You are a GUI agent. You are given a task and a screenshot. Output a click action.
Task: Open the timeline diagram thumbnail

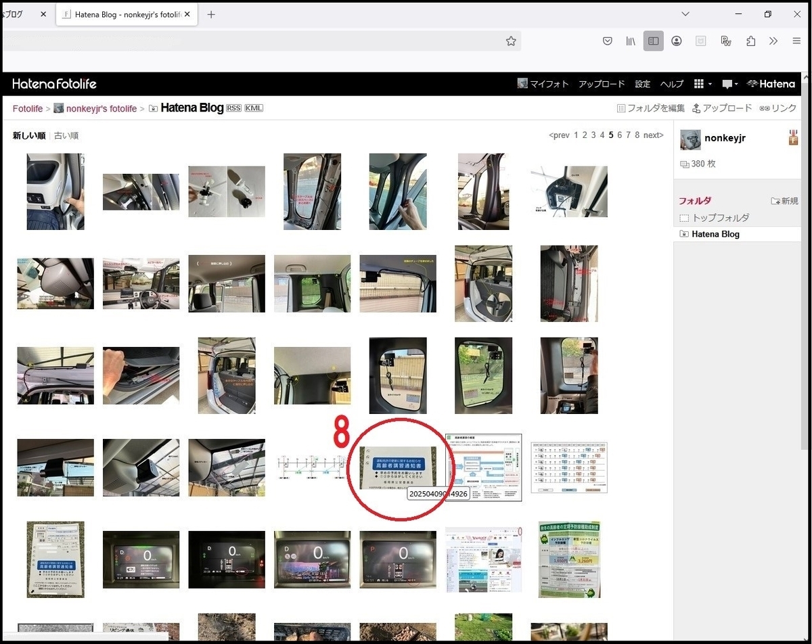tap(312, 467)
